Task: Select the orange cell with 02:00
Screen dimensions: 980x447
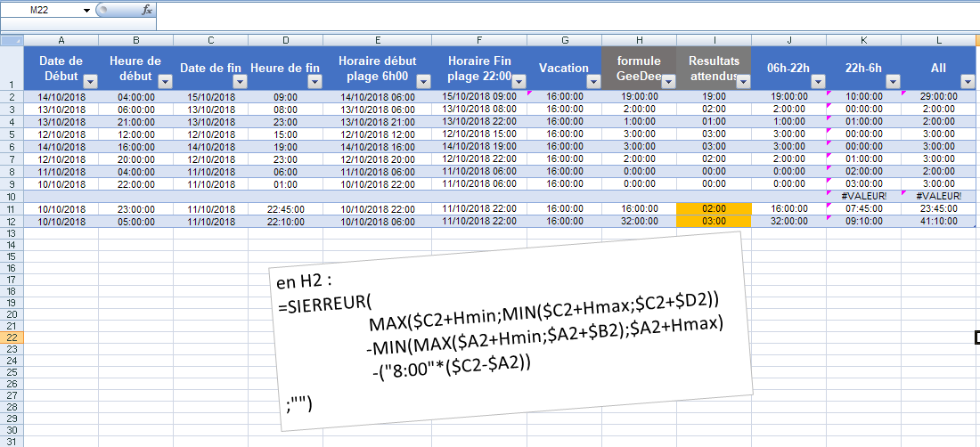Action: [x=714, y=208]
